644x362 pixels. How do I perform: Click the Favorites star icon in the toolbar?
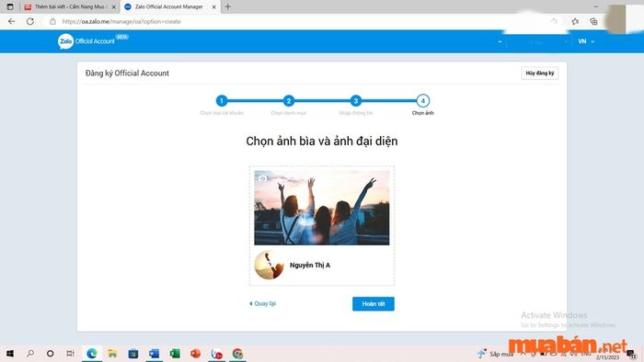pos(575,21)
